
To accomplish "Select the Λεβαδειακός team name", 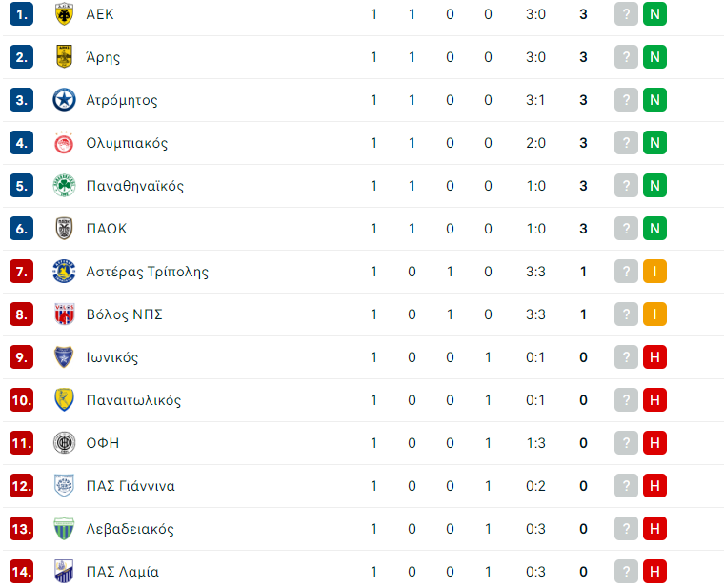I will (x=130, y=529).
